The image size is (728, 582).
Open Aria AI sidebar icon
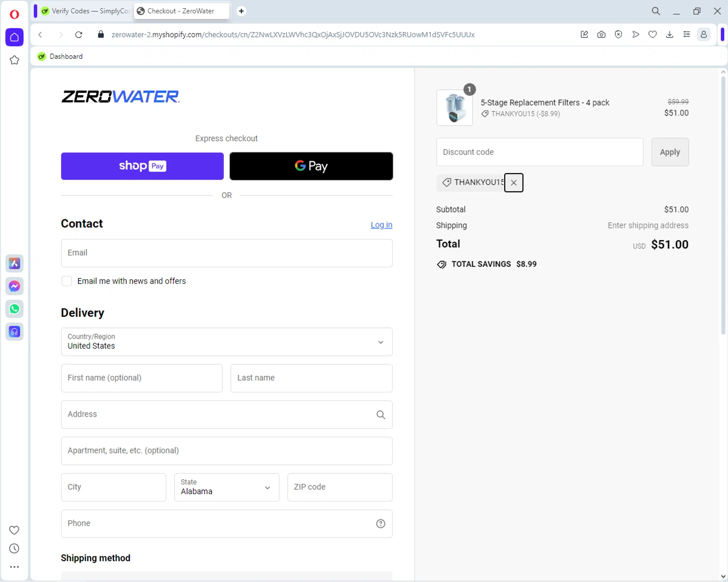(15, 263)
